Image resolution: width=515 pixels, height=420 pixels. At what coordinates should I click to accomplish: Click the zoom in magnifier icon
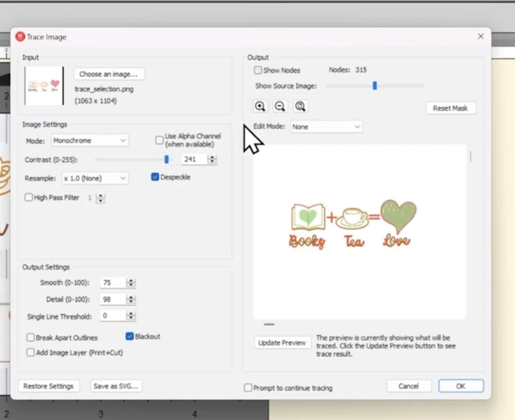[260, 107]
